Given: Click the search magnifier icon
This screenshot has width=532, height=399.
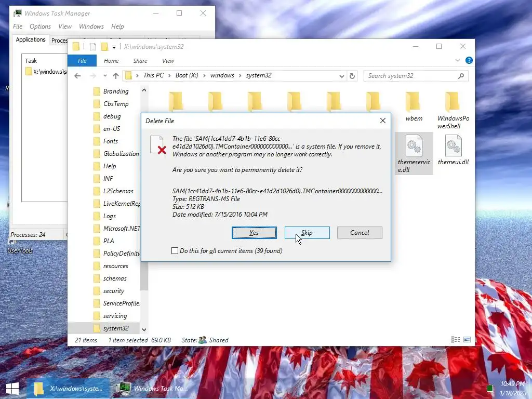Looking at the screenshot, I should point(461,76).
